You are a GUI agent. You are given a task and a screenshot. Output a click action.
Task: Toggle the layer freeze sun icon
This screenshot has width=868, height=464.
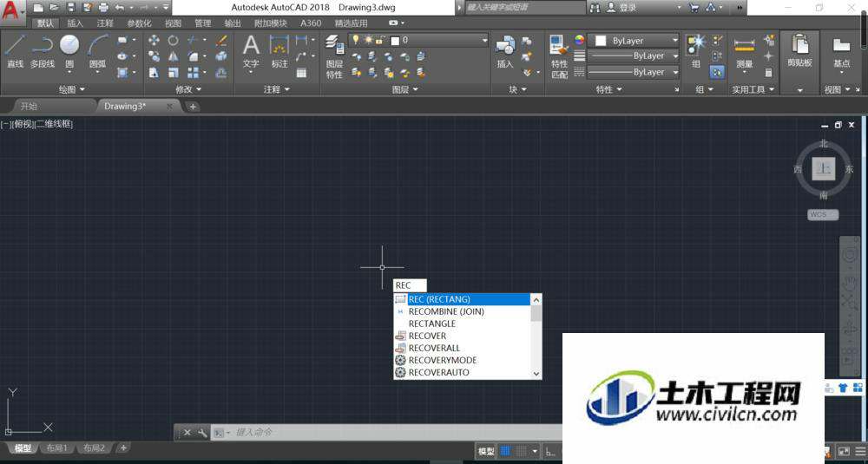pos(368,40)
